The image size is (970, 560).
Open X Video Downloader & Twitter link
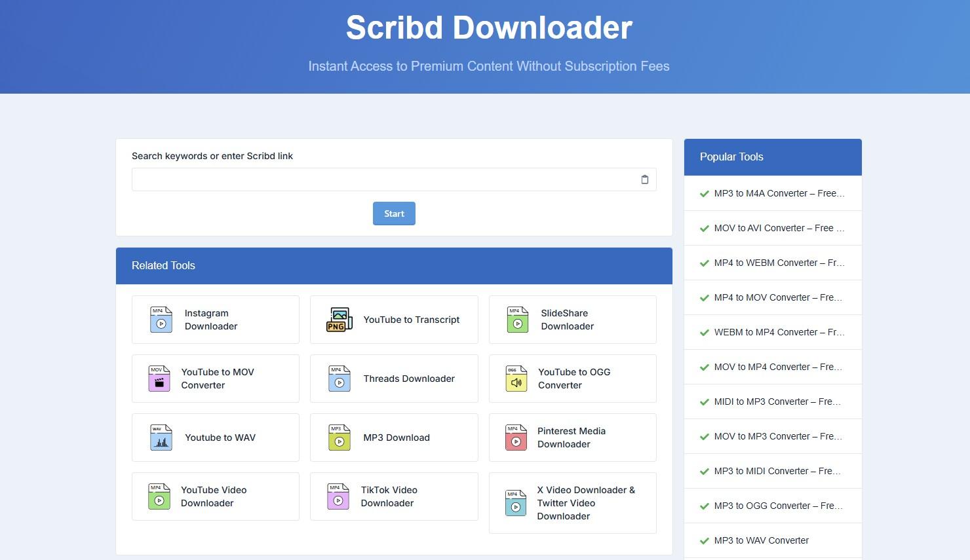[x=573, y=503]
